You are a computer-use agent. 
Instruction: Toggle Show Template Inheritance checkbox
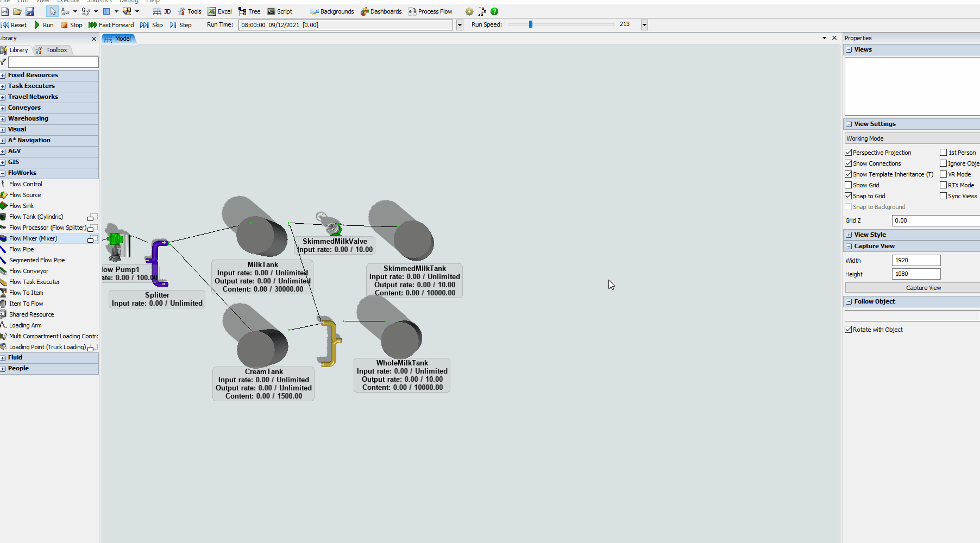849,174
